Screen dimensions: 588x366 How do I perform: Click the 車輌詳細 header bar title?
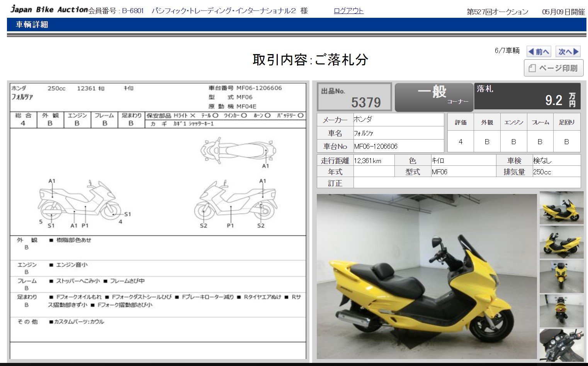(x=32, y=25)
